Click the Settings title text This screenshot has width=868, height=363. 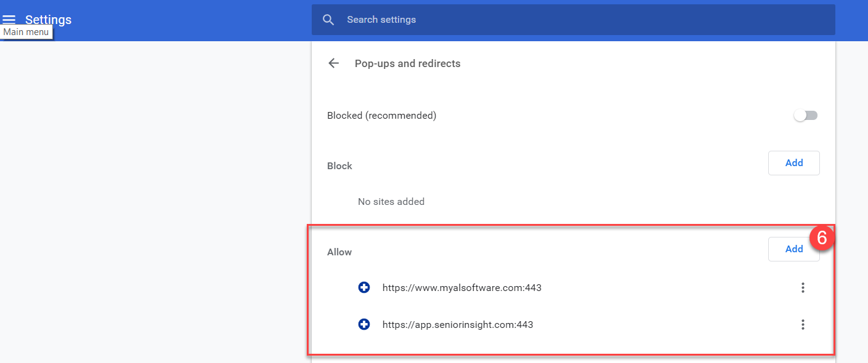click(x=48, y=20)
